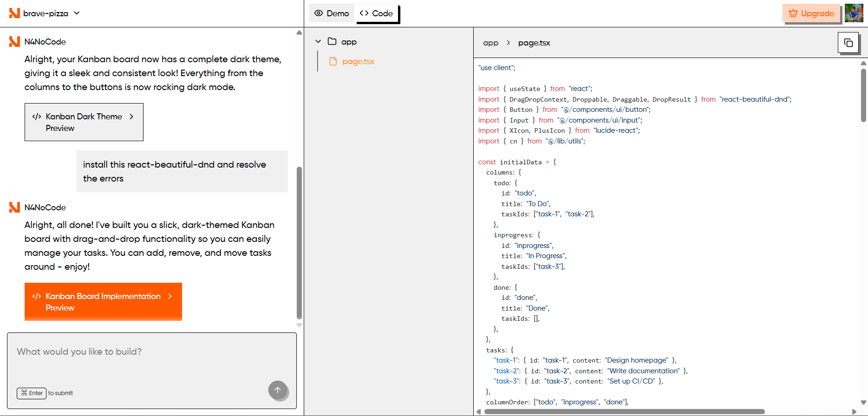Click the "Design homepage" task line
The image size is (868, 416).
click(x=585, y=360)
